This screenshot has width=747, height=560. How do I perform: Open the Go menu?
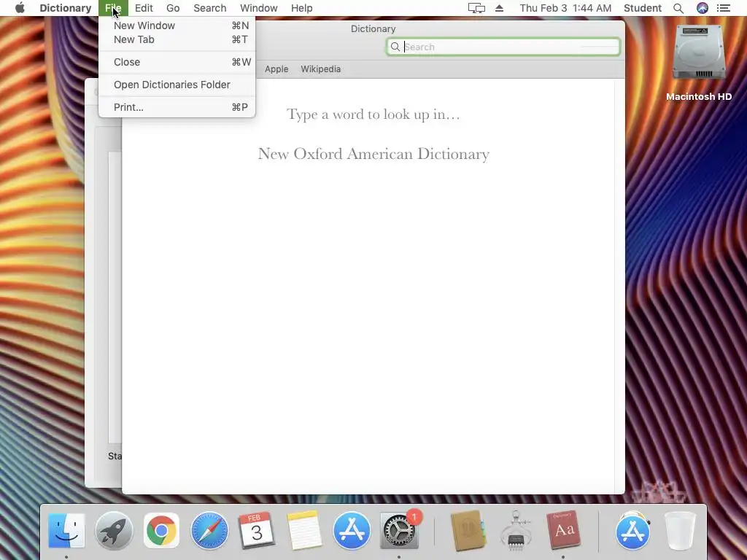pyautogui.click(x=173, y=8)
